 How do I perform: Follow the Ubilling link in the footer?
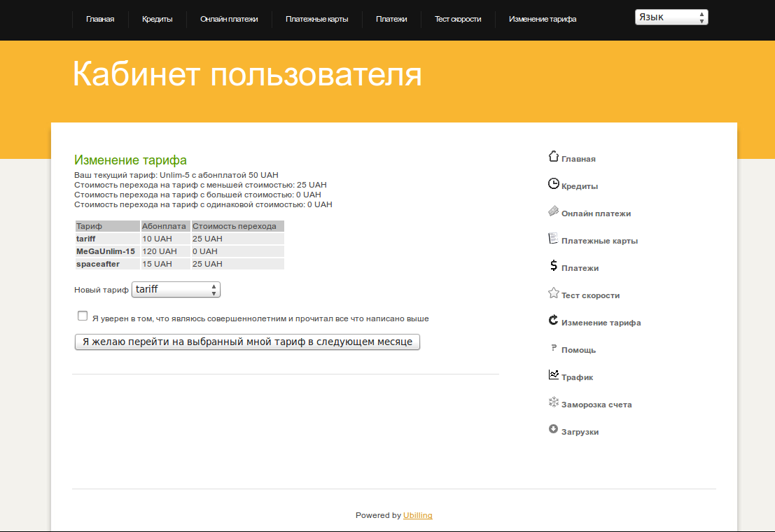click(x=417, y=516)
